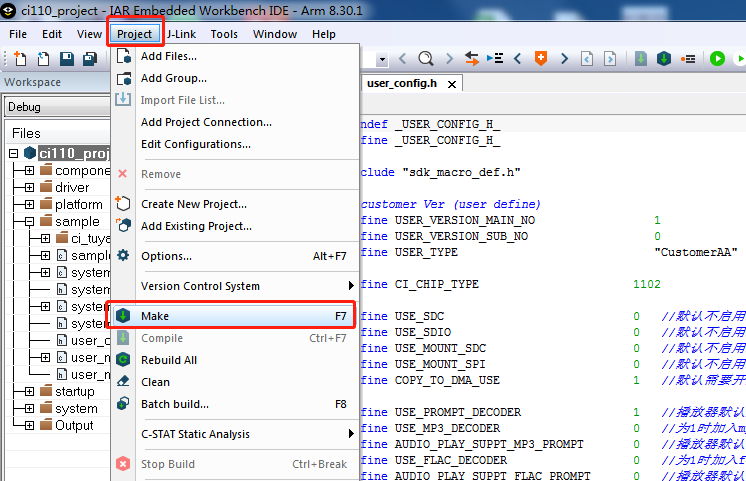Close the user_config.h editor tab
The height and width of the screenshot is (481, 746).
[x=452, y=84]
